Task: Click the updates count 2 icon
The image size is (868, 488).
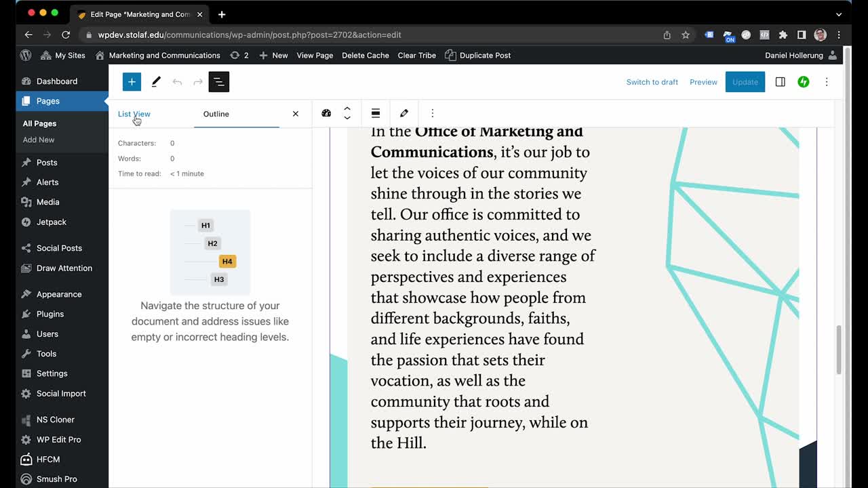Action: point(239,56)
